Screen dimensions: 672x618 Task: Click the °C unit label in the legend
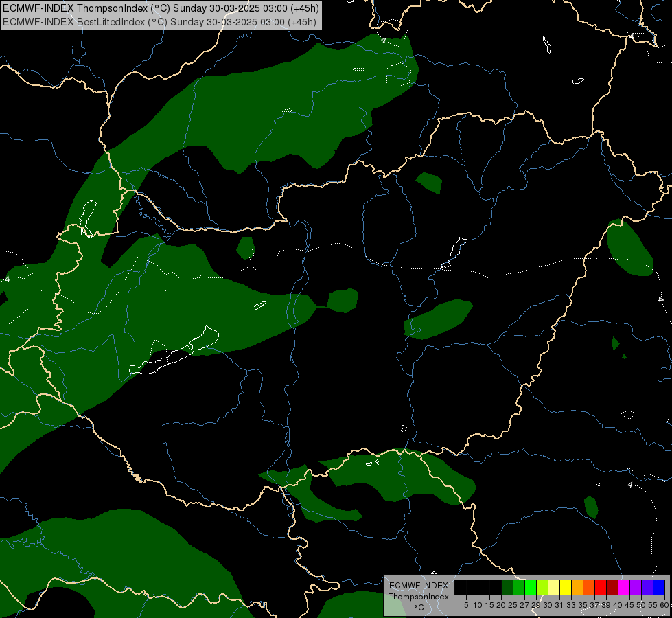coord(419,608)
